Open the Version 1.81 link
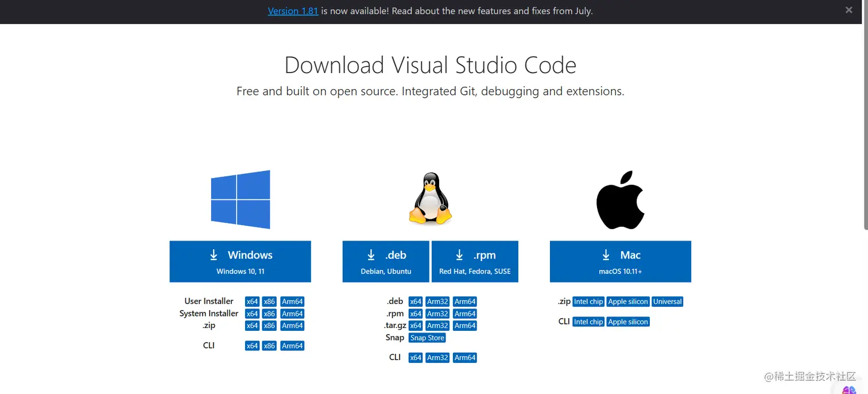This screenshot has width=868, height=394. (293, 11)
